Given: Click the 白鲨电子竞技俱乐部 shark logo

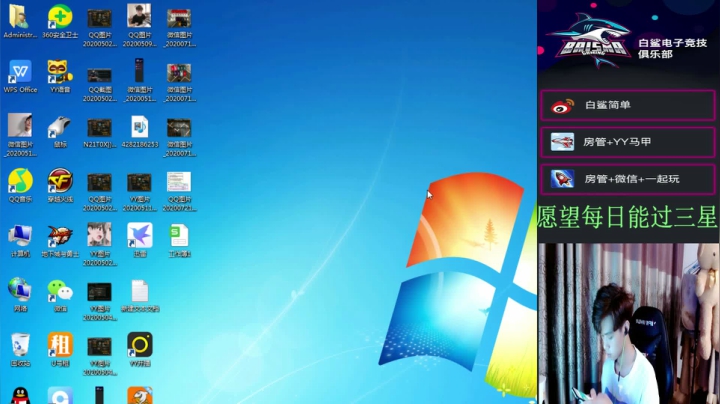Looking at the screenshot, I should point(590,41).
